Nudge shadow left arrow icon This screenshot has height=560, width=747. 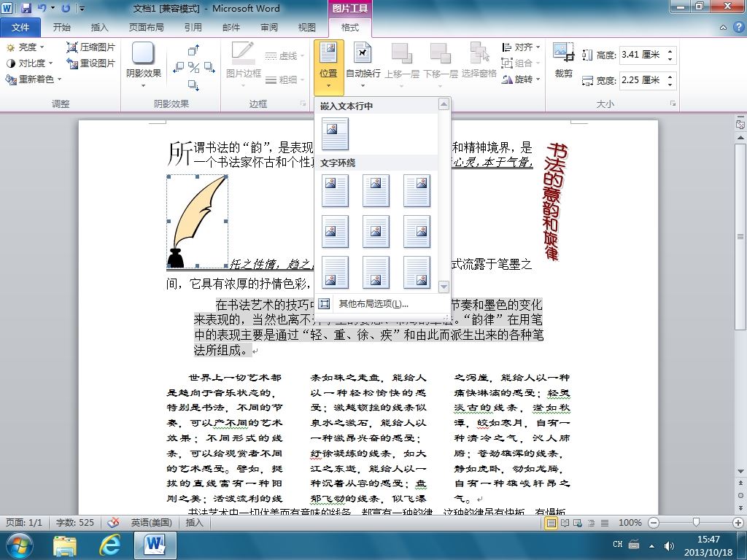coord(179,67)
